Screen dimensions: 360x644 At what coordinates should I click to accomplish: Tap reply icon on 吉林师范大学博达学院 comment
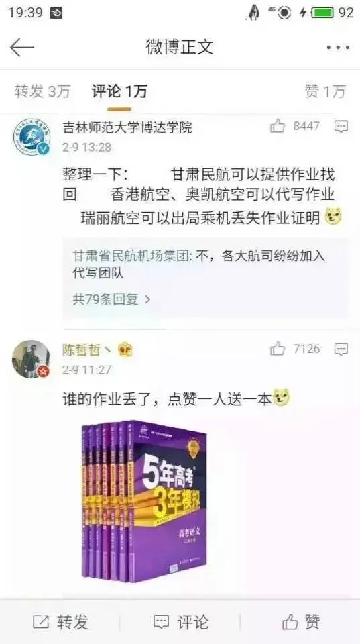[341, 127]
